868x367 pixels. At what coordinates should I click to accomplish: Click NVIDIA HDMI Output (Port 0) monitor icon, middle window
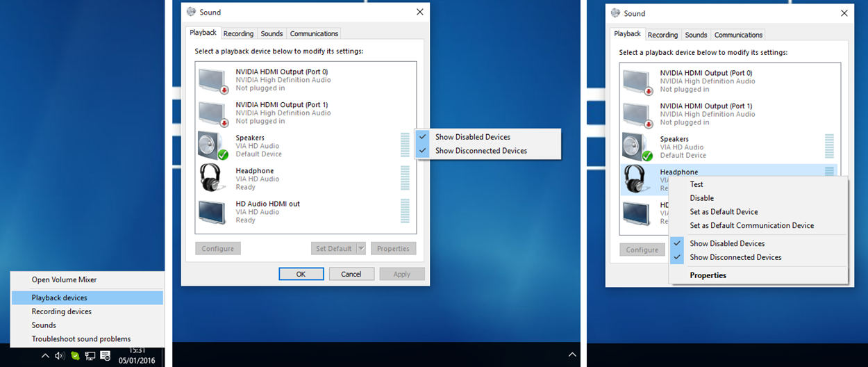pyautogui.click(x=213, y=80)
